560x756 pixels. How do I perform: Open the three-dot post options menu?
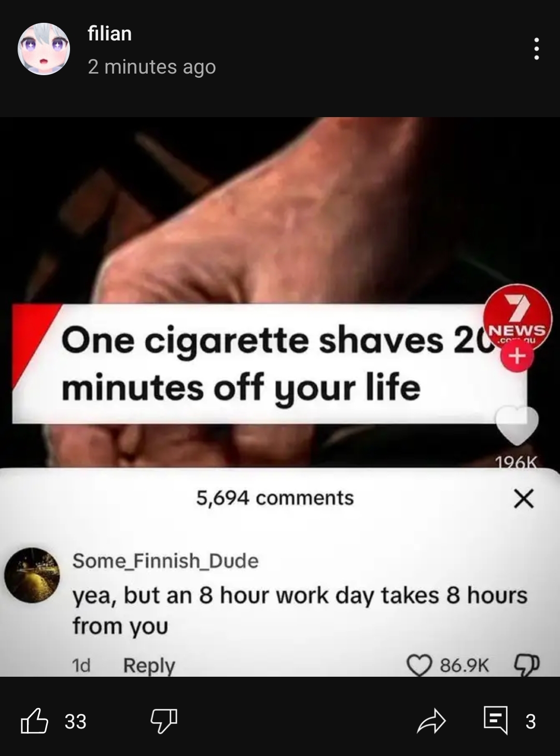pos(536,49)
